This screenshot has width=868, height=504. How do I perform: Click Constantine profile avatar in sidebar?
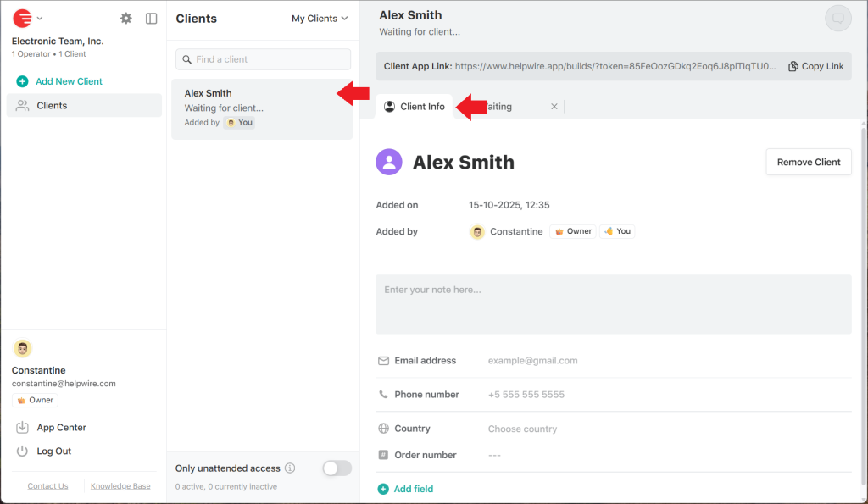click(22, 348)
